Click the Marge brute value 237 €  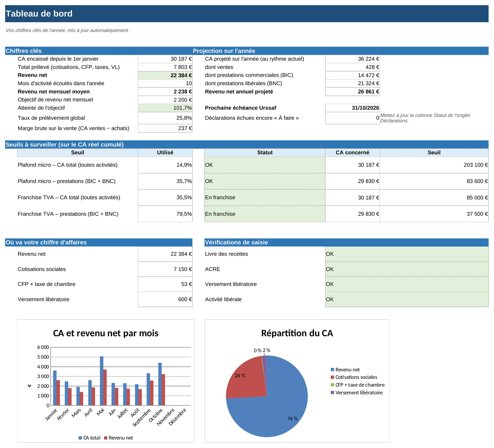coord(165,128)
